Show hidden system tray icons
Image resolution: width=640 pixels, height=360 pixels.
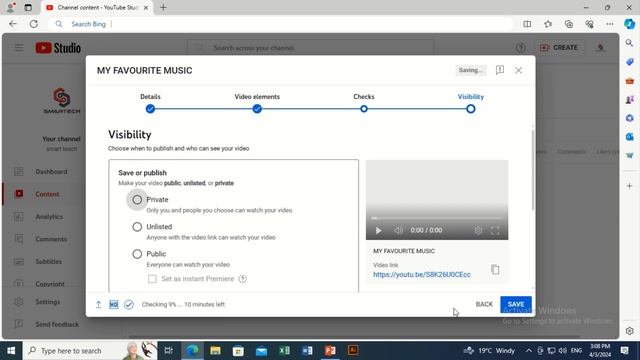pyautogui.click(x=529, y=351)
